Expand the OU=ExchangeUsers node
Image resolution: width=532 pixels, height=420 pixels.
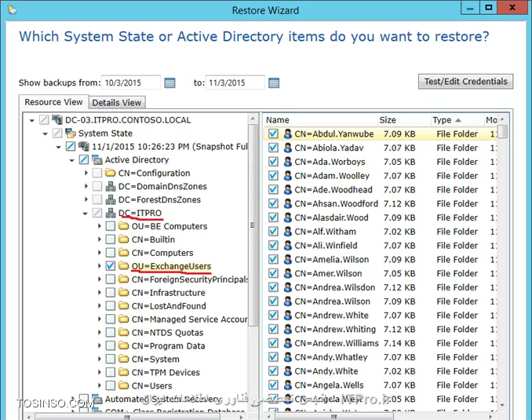tap(100, 266)
